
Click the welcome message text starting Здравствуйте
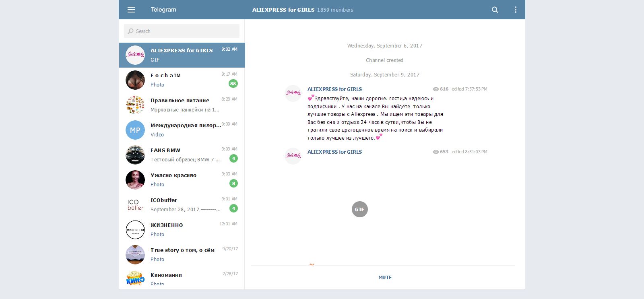375,118
